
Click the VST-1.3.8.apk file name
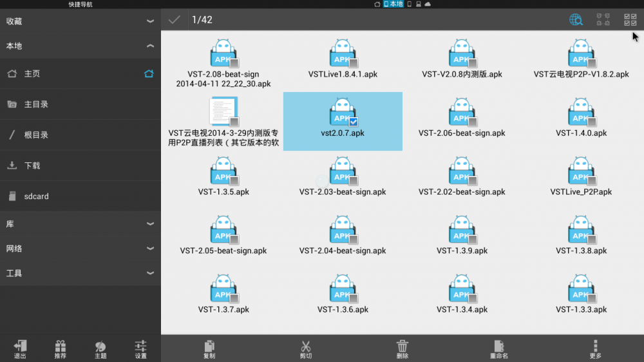[581, 251]
